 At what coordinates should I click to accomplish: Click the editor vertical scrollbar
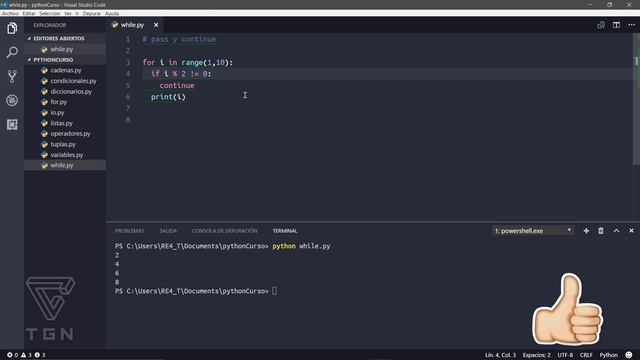point(636,99)
